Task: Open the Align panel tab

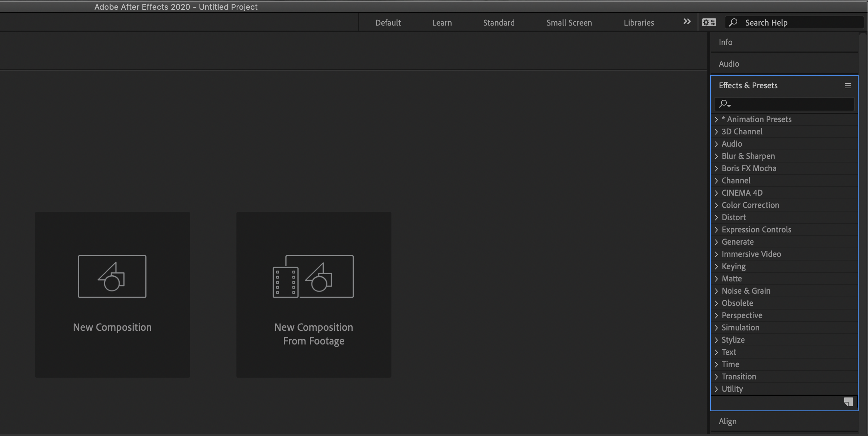Action: [x=728, y=421]
